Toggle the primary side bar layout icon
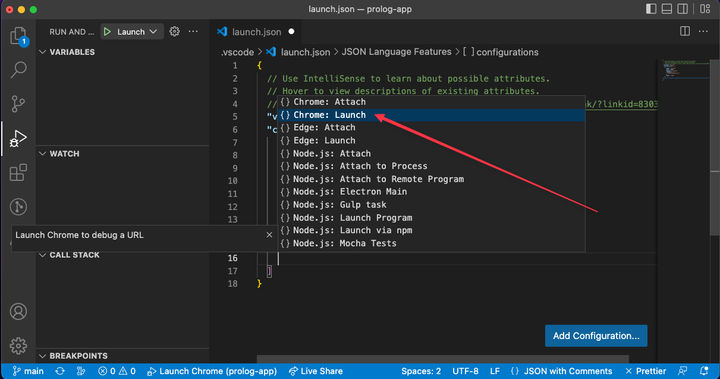720x379 pixels. (651, 9)
